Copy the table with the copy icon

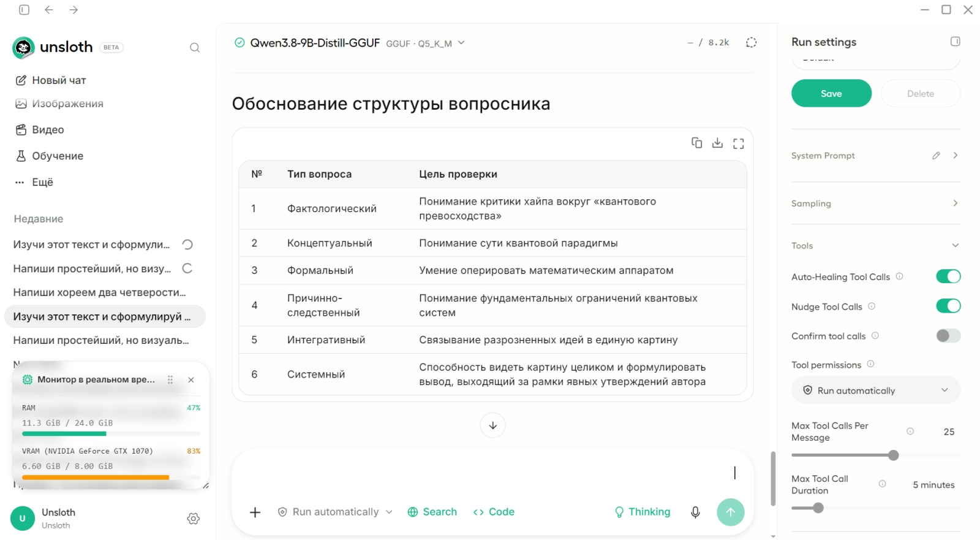(696, 143)
